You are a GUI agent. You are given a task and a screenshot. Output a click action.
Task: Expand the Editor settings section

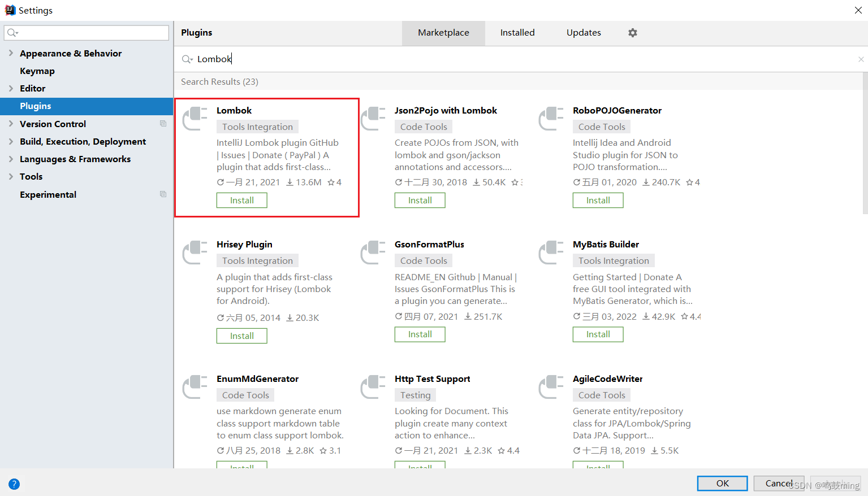coord(11,88)
